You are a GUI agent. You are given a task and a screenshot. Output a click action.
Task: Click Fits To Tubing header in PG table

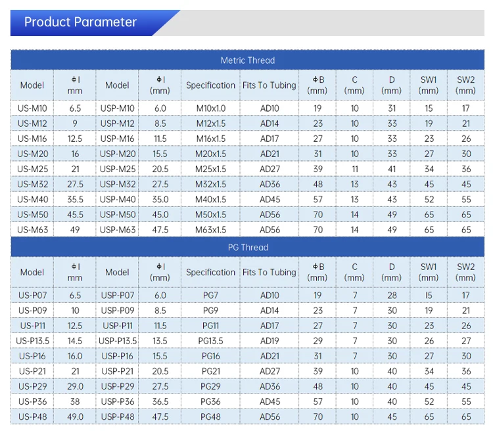270,272
